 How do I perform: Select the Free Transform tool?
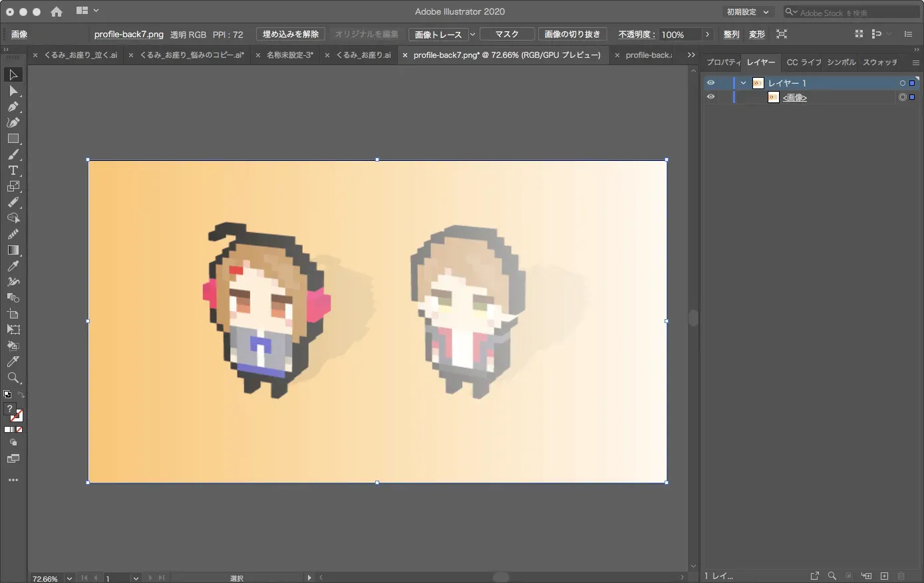pos(13,330)
